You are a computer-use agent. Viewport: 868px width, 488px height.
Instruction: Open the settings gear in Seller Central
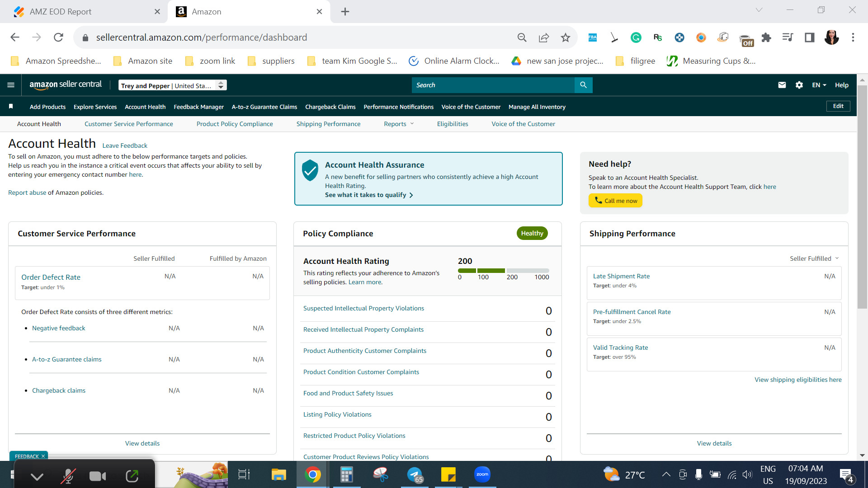pyautogui.click(x=799, y=85)
